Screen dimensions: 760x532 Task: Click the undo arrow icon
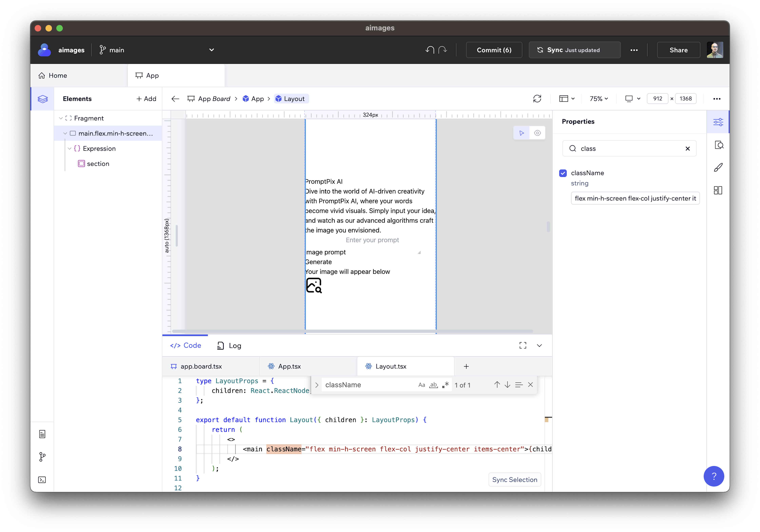tap(430, 50)
